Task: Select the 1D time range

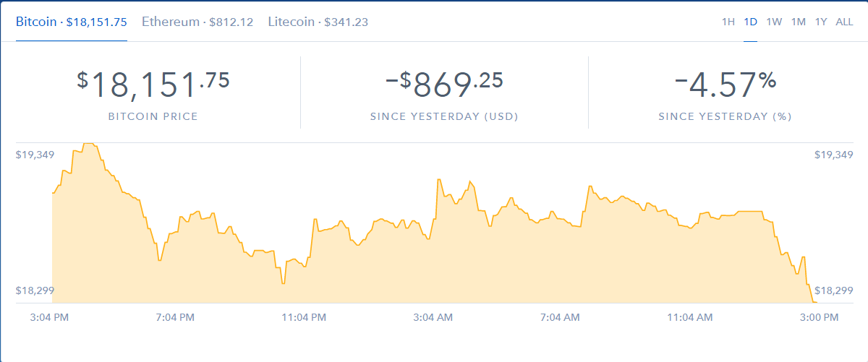Action: (x=751, y=22)
